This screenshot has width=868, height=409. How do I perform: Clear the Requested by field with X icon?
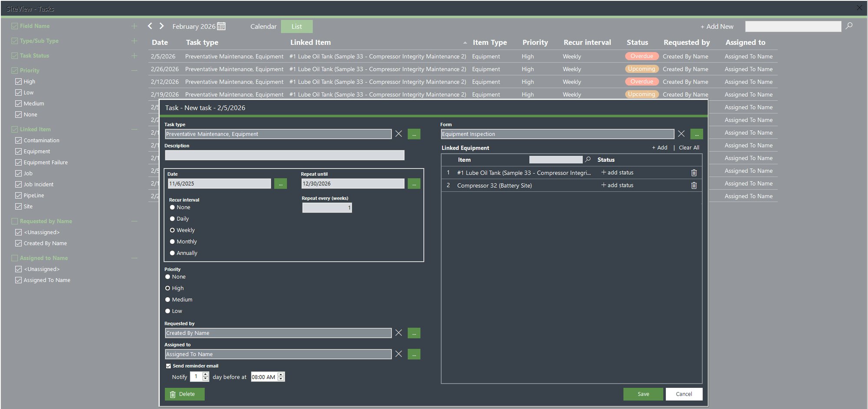[399, 333]
